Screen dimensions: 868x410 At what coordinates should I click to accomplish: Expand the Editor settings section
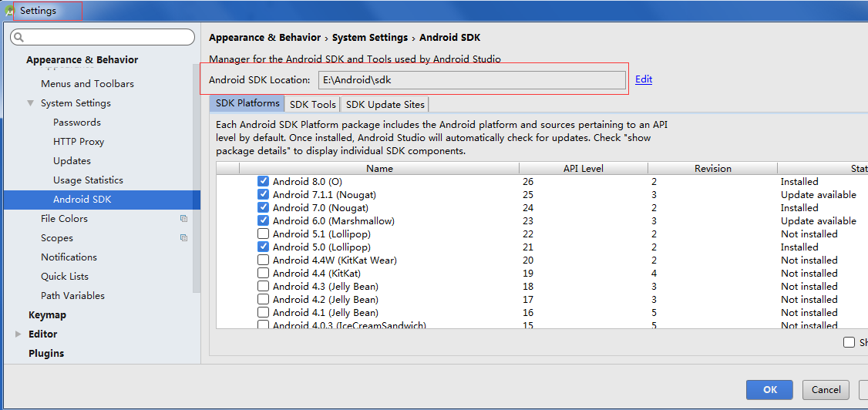19,334
